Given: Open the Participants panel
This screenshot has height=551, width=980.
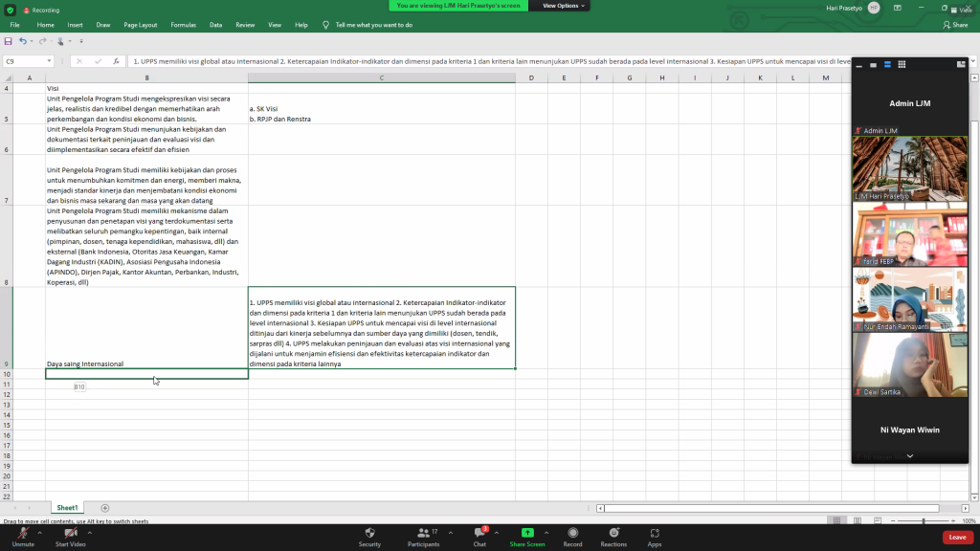Looking at the screenshot, I should 422,534.
